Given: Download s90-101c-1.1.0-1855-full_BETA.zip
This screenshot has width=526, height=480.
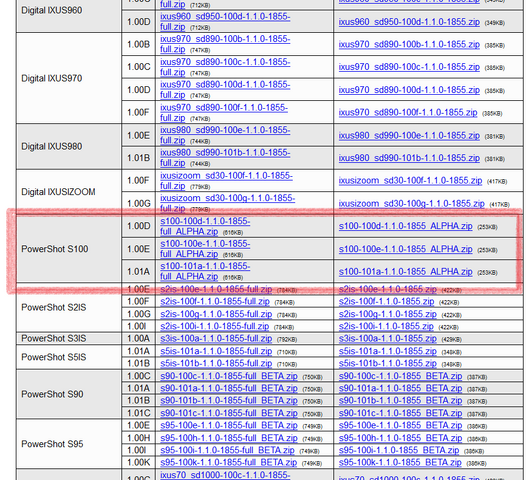Looking at the screenshot, I should click(229, 413).
